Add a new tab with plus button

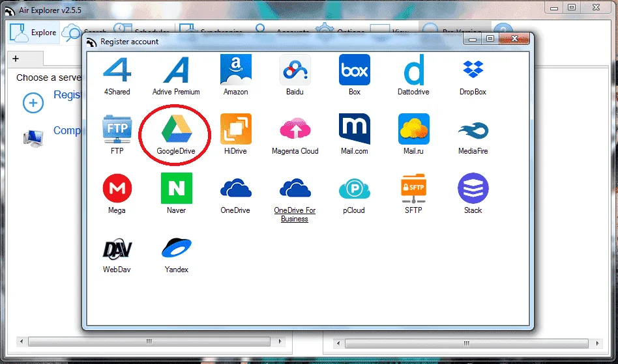click(16, 59)
